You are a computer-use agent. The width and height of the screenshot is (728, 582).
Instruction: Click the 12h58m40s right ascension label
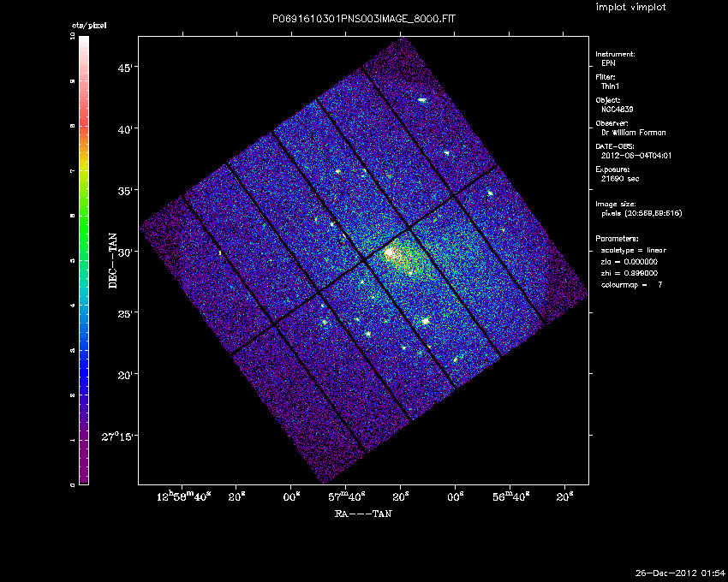pyautogui.click(x=184, y=496)
